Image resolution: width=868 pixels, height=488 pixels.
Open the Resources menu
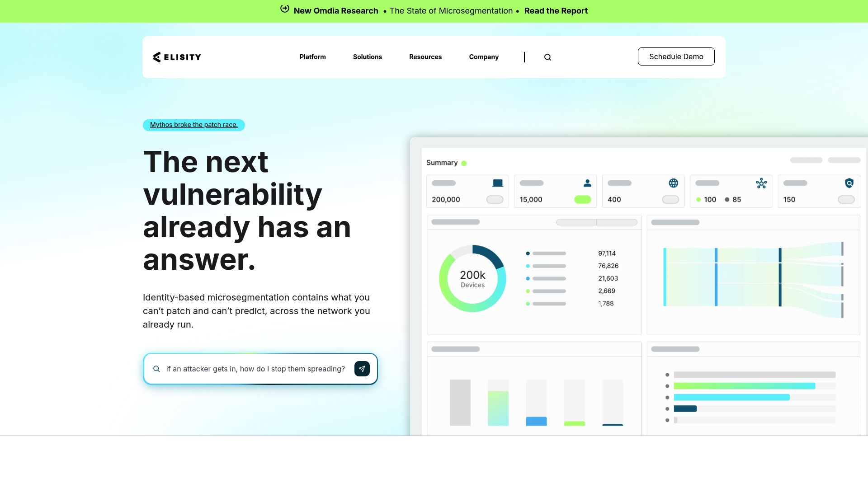click(425, 57)
